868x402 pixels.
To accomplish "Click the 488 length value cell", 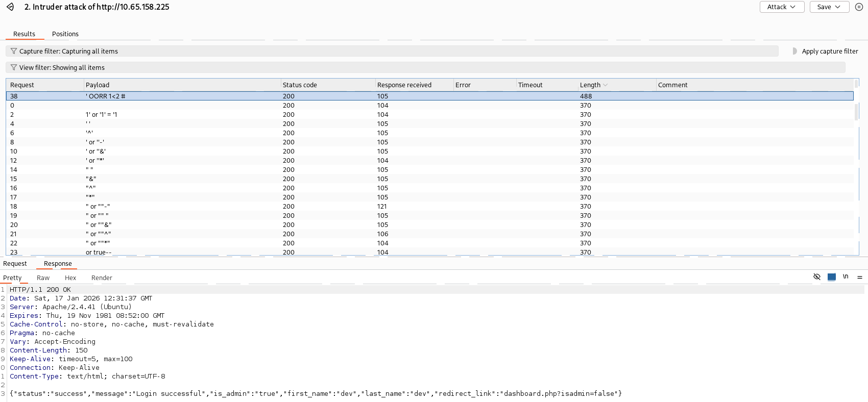I will tap(586, 96).
